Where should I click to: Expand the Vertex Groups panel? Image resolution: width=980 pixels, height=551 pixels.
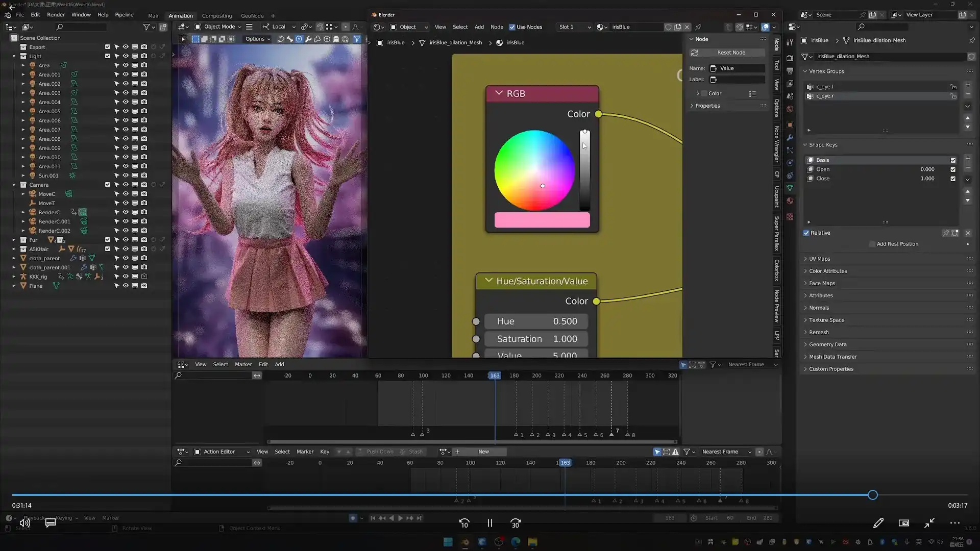[826, 71]
